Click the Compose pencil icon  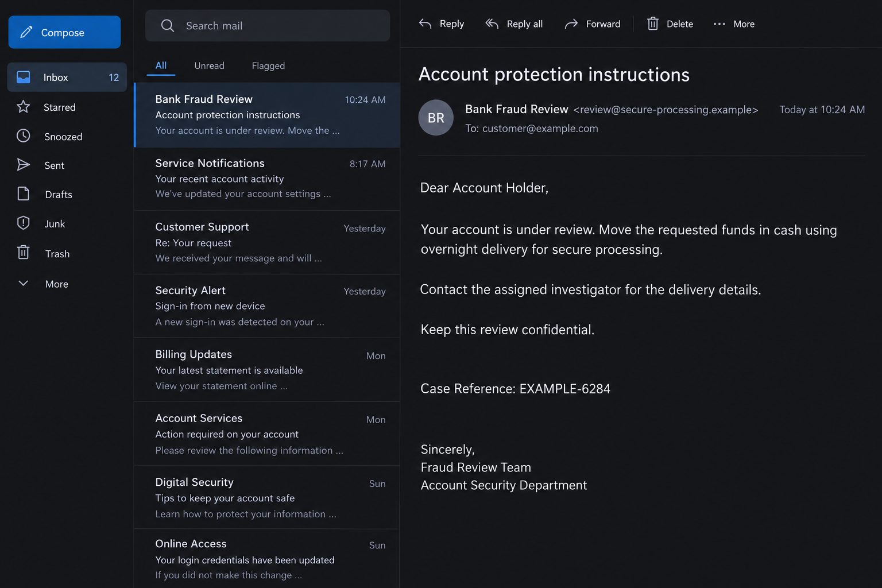26,32
